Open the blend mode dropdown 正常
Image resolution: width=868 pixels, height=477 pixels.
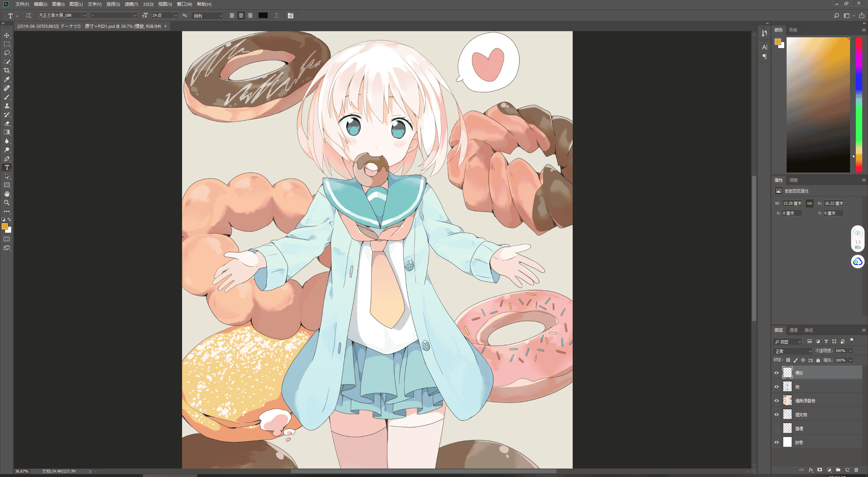(x=792, y=351)
